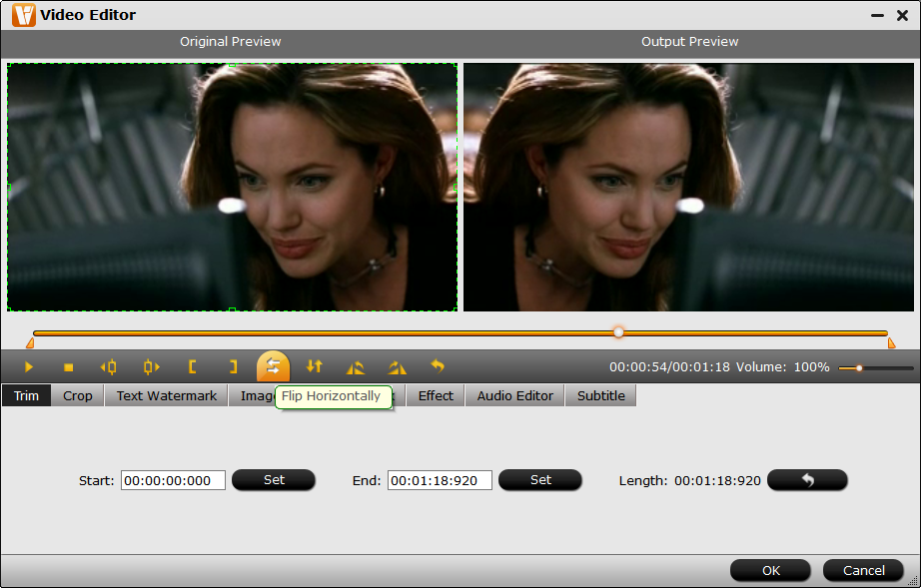921x588 pixels.
Task: Open the Audio Editor tab
Action: coord(514,396)
